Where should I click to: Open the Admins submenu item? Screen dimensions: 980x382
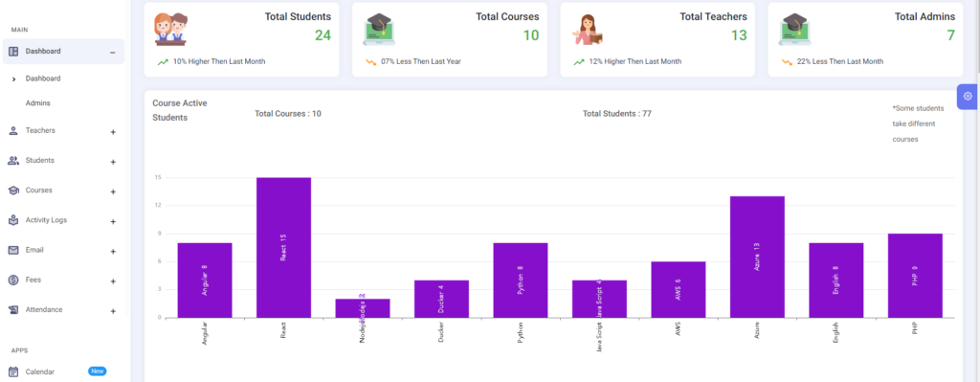[x=37, y=103]
